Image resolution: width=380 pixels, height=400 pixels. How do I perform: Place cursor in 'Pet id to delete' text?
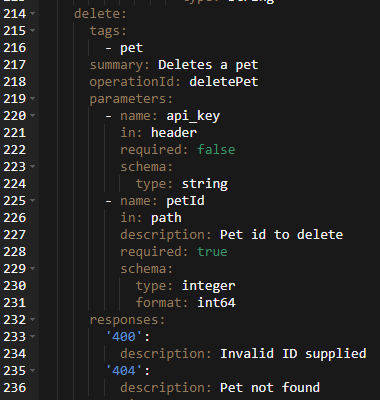click(281, 235)
